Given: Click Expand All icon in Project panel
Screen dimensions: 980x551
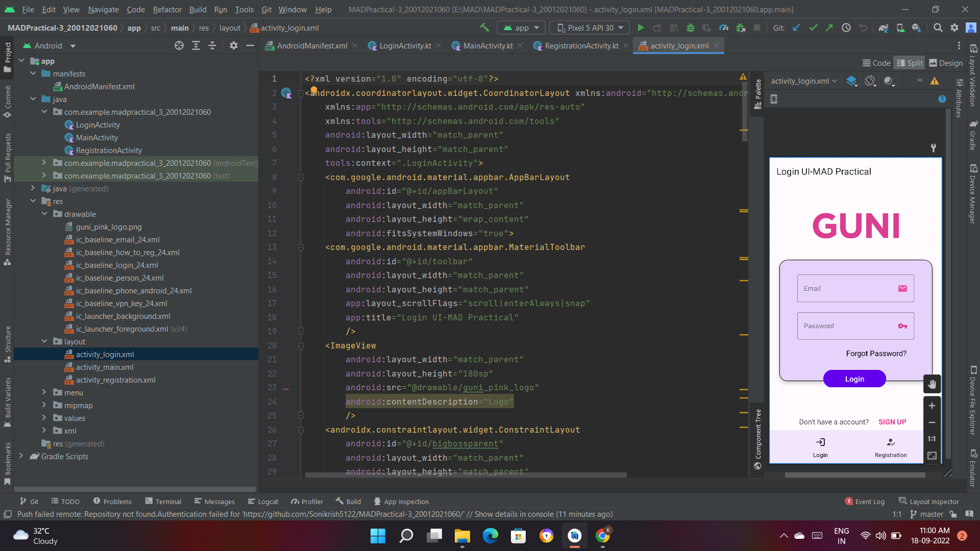Looking at the screenshot, I should point(195,46).
